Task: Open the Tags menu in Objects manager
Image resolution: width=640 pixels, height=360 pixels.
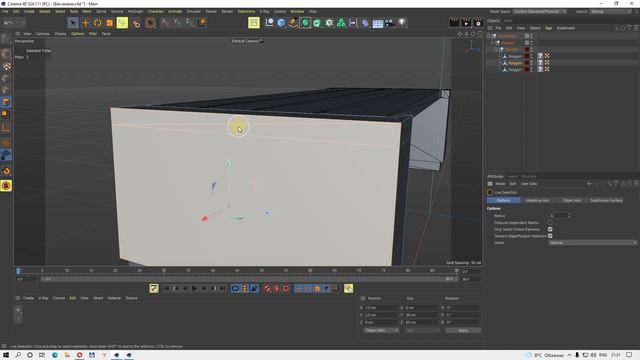Action: (x=548, y=28)
